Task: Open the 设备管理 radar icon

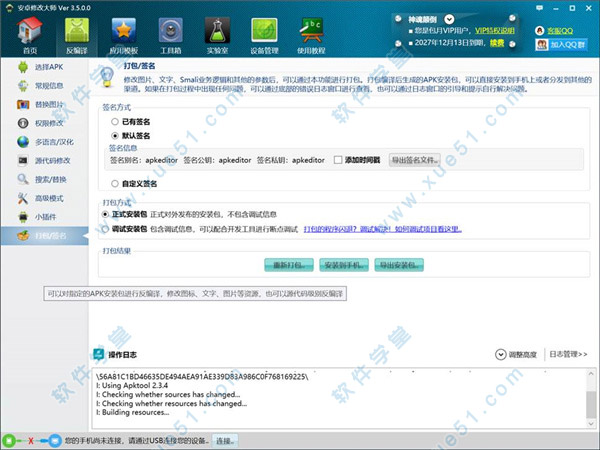Action: 264,35
